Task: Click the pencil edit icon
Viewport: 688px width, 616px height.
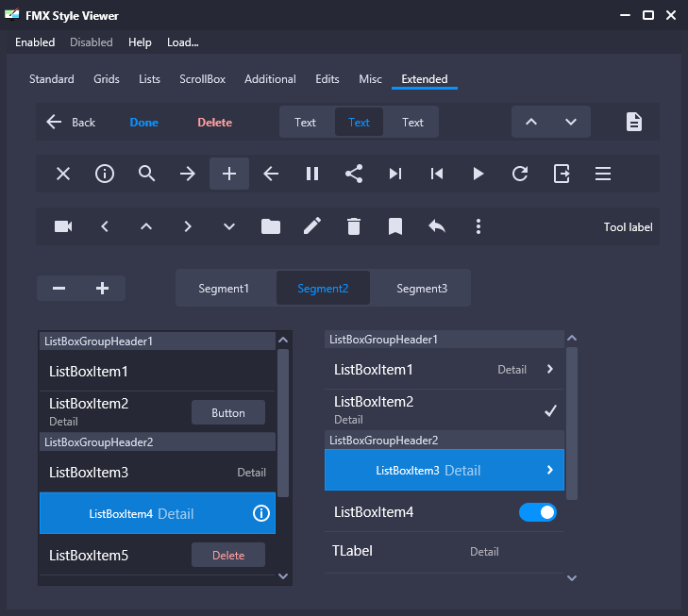Action: click(x=312, y=226)
